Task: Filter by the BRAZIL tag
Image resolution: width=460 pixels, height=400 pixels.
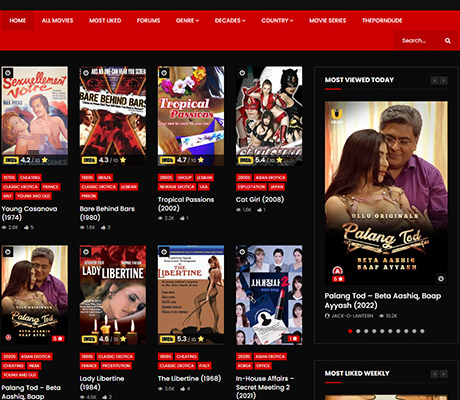Action: click(105, 177)
